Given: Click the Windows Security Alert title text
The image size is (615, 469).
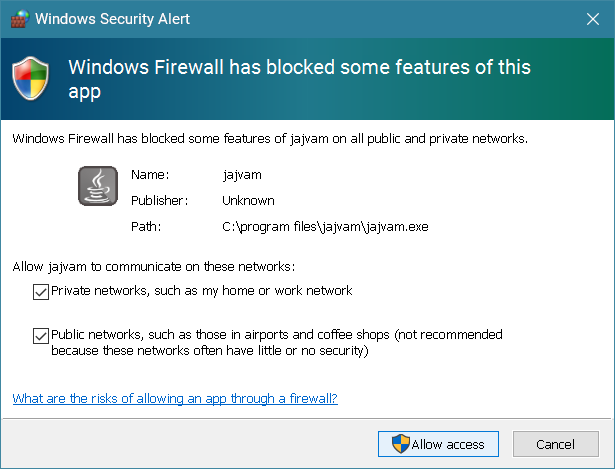Looking at the screenshot, I should (x=112, y=19).
